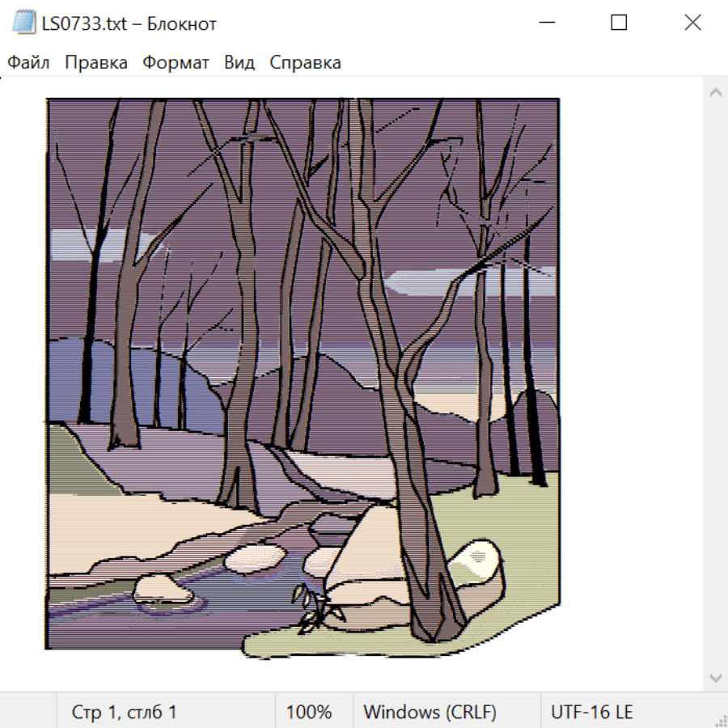Open the Формат menu
The width and height of the screenshot is (728, 728).
pyautogui.click(x=176, y=62)
